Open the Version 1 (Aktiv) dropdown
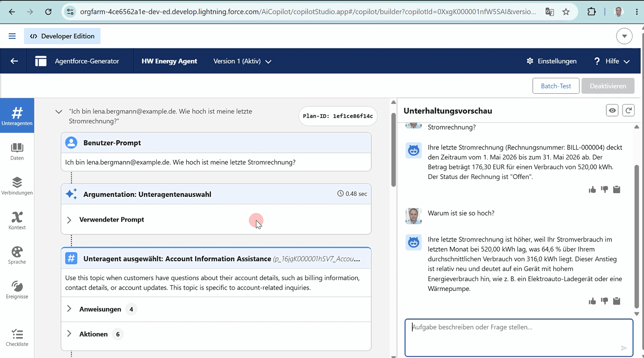Viewport: 644px width, 358px height. click(x=242, y=61)
